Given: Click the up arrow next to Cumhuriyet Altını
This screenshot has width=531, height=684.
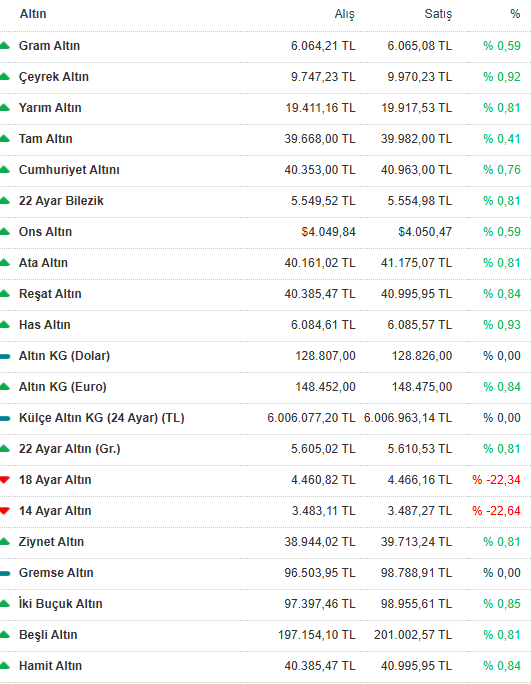Looking at the screenshot, I should tap(4, 169).
